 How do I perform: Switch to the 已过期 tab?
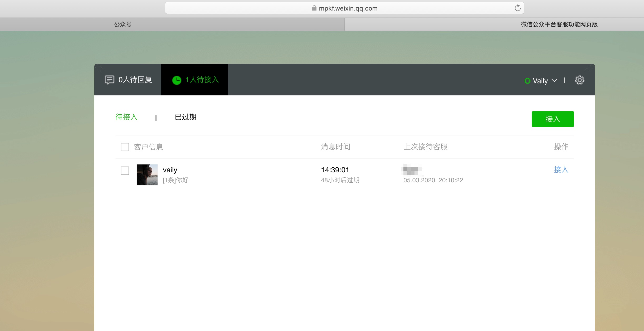(185, 117)
